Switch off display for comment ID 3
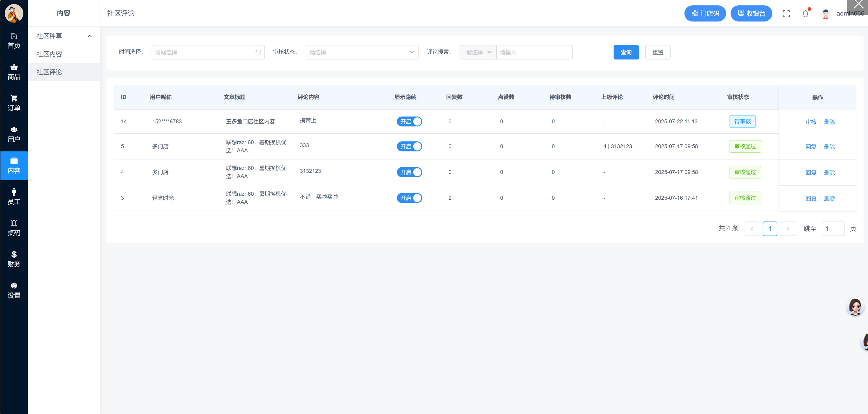The height and width of the screenshot is (414, 868). [x=409, y=198]
